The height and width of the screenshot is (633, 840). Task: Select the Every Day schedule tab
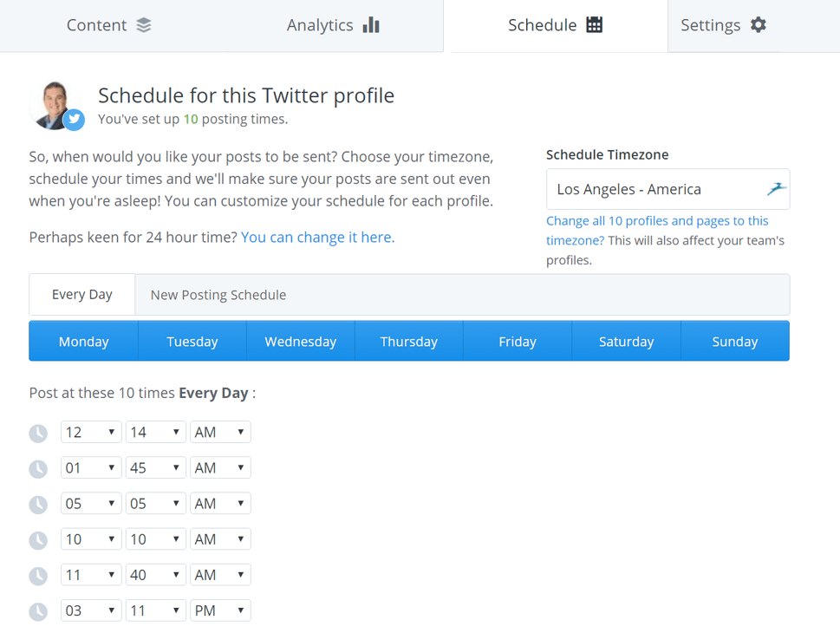coord(82,294)
